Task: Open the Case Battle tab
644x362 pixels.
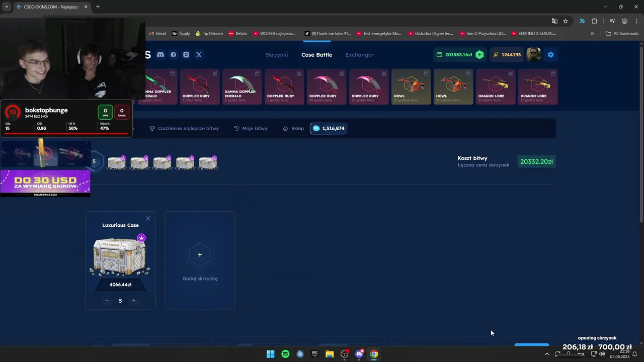Action: [x=316, y=55]
